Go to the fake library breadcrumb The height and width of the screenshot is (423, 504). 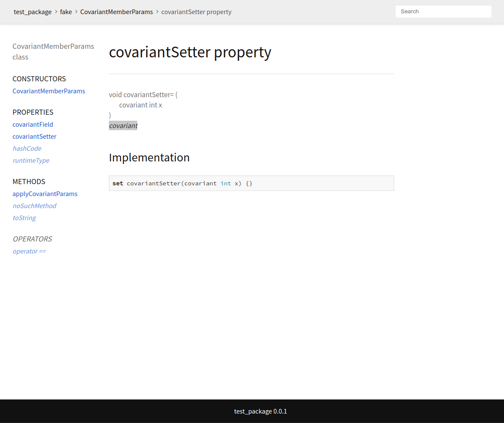[66, 12]
